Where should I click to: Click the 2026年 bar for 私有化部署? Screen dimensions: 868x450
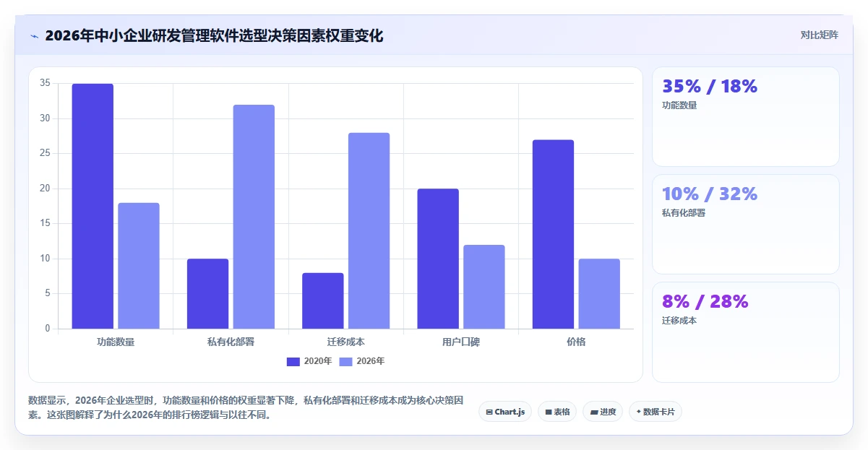254,217
